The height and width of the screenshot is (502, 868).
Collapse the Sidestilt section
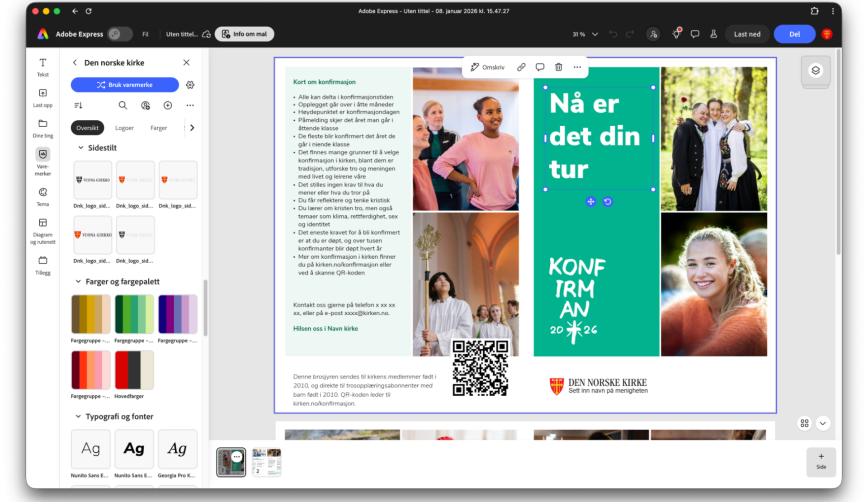(80, 148)
